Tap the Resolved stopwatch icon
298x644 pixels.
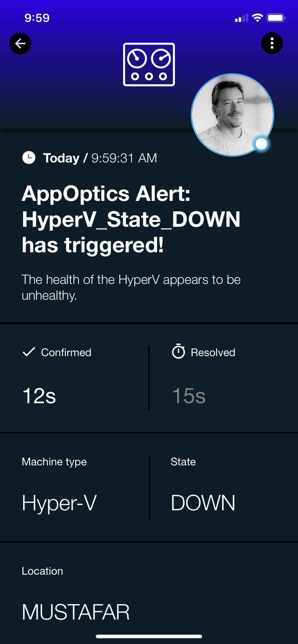pyautogui.click(x=179, y=351)
